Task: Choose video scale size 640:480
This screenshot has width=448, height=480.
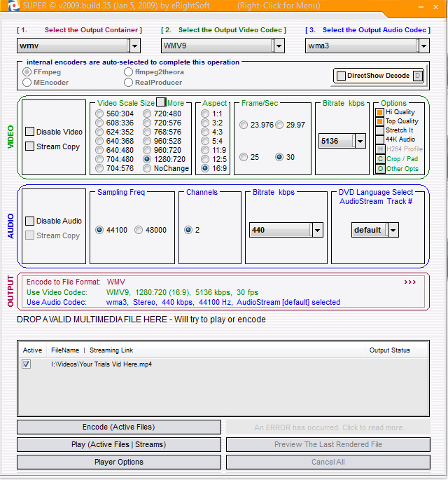Action: click(x=99, y=150)
